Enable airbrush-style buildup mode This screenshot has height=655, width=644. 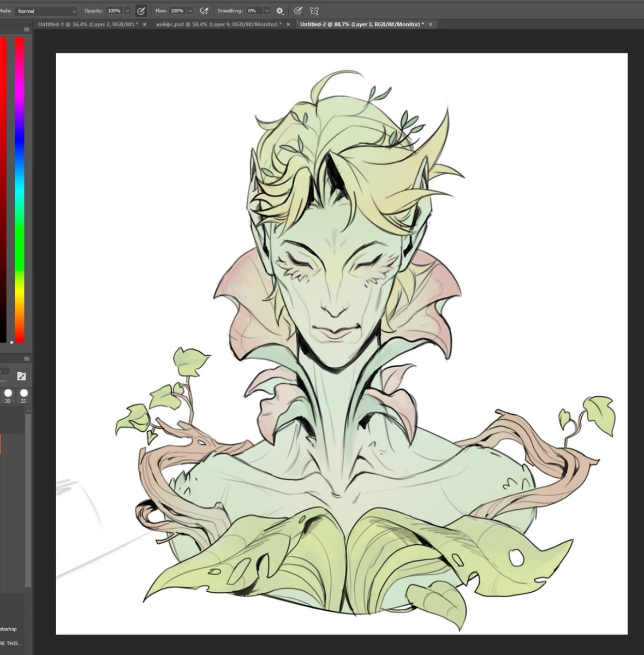(204, 10)
